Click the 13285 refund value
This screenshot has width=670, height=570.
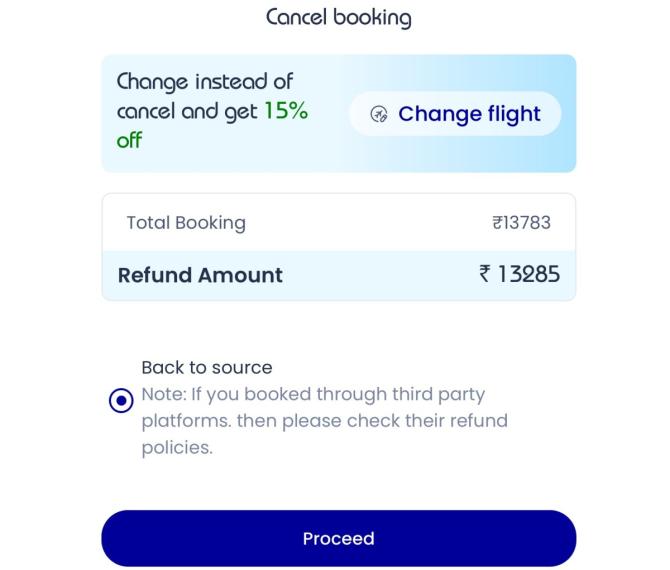point(529,274)
